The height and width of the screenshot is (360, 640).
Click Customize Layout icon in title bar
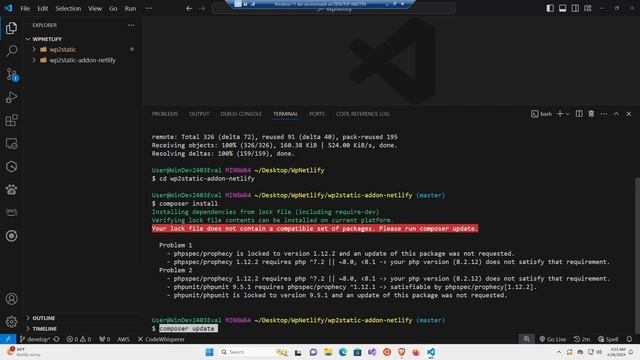point(588,8)
